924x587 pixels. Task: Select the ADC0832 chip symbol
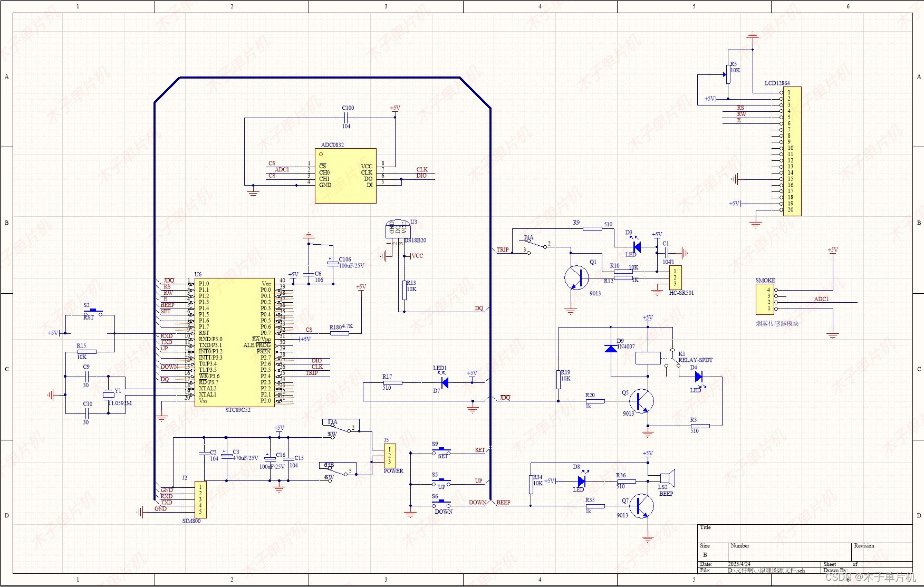345,176
